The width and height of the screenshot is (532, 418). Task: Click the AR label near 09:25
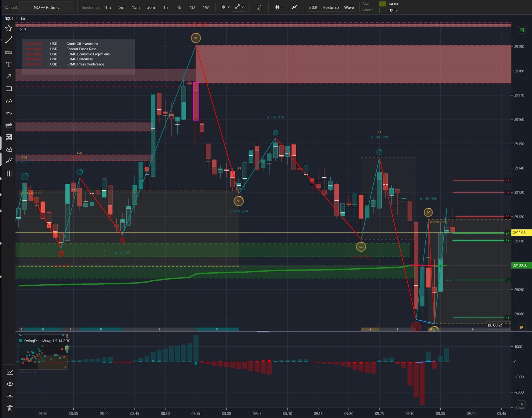pos(379,132)
